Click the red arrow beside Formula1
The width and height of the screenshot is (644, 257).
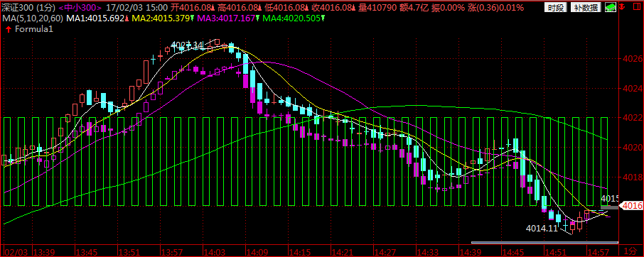[x=9, y=29]
